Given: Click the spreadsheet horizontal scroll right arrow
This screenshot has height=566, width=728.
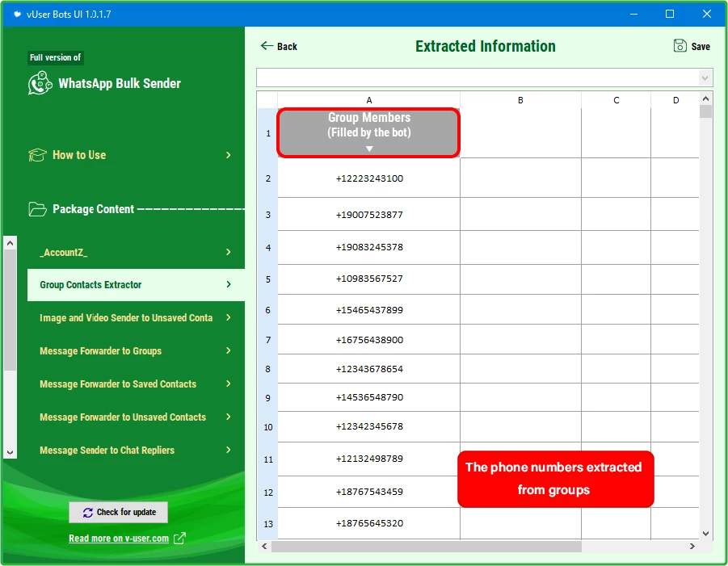Looking at the screenshot, I should (692, 546).
